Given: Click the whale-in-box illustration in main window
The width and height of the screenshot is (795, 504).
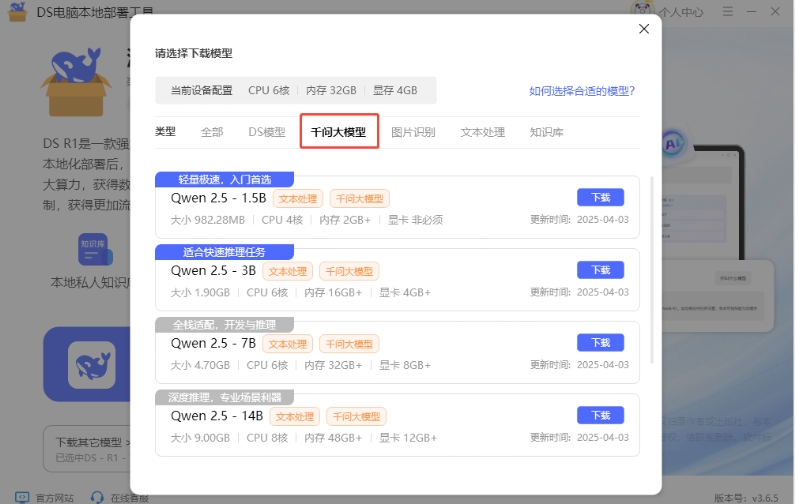Looking at the screenshot, I should [x=76, y=82].
